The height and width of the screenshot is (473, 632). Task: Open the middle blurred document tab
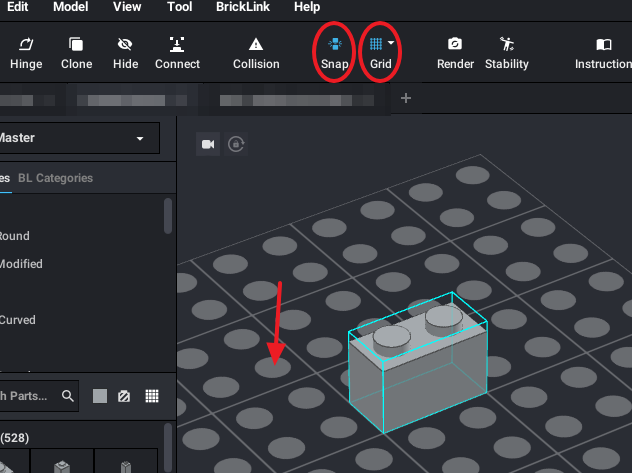pyautogui.click(x=132, y=100)
